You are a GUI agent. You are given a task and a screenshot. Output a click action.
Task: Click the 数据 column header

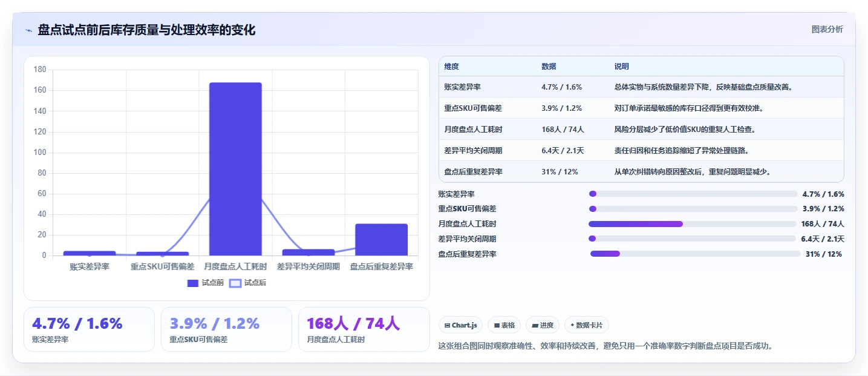pos(549,66)
